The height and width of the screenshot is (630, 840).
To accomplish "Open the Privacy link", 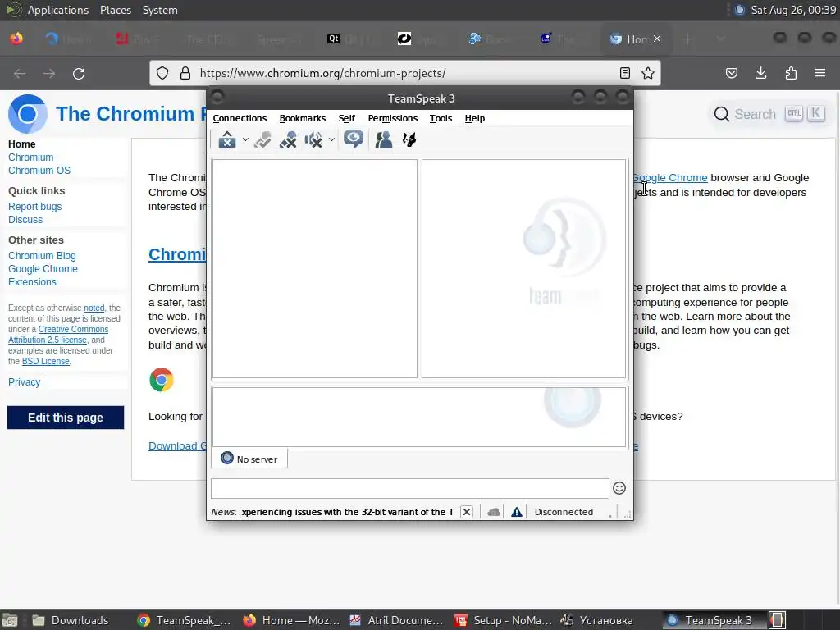I will 24,382.
